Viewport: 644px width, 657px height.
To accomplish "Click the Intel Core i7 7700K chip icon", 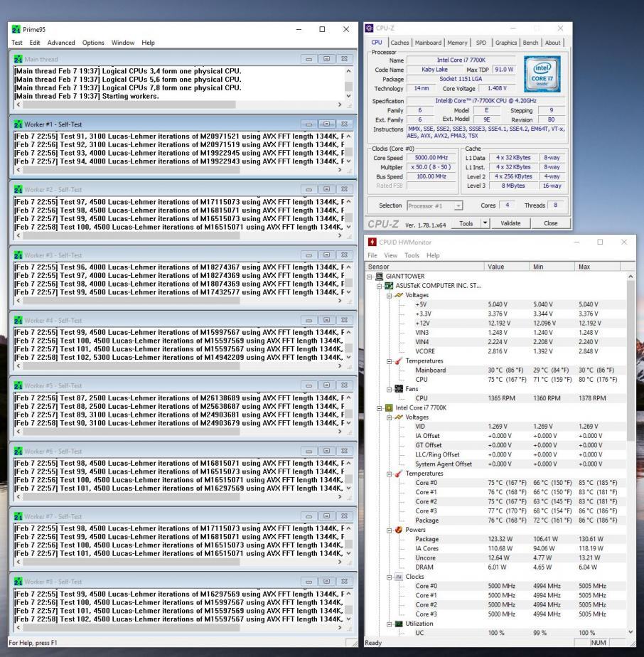I will point(389,407).
